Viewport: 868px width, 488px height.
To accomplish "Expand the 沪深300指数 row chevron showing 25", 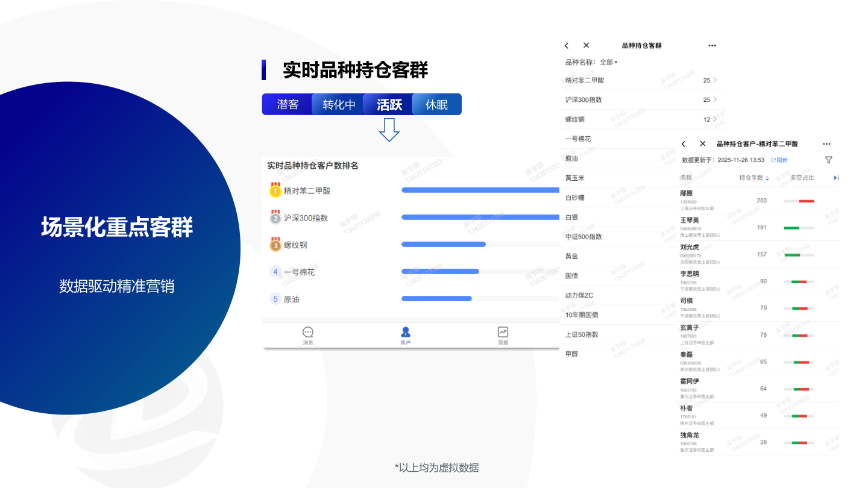I will (714, 99).
